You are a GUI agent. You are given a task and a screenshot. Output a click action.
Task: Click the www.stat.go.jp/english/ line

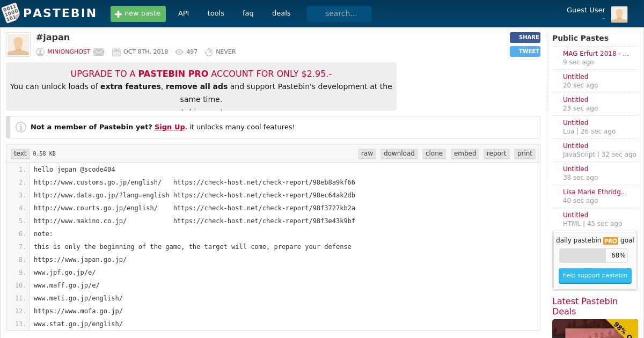click(78, 324)
